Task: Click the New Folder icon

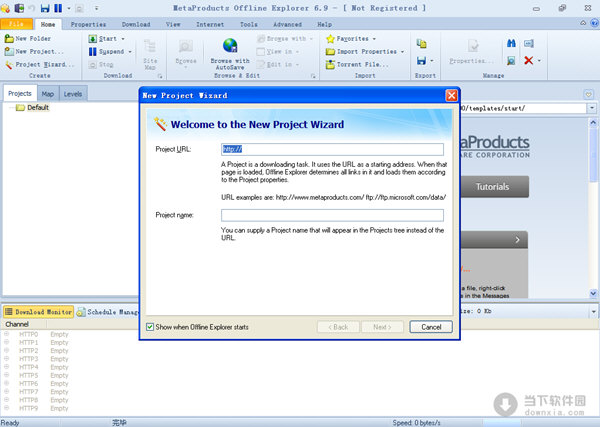Action: [x=9, y=39]
